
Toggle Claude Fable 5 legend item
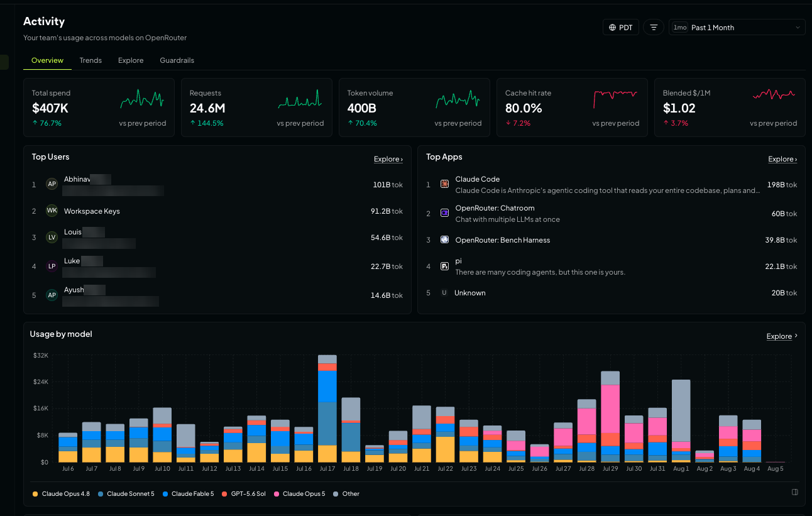(188, 494)
